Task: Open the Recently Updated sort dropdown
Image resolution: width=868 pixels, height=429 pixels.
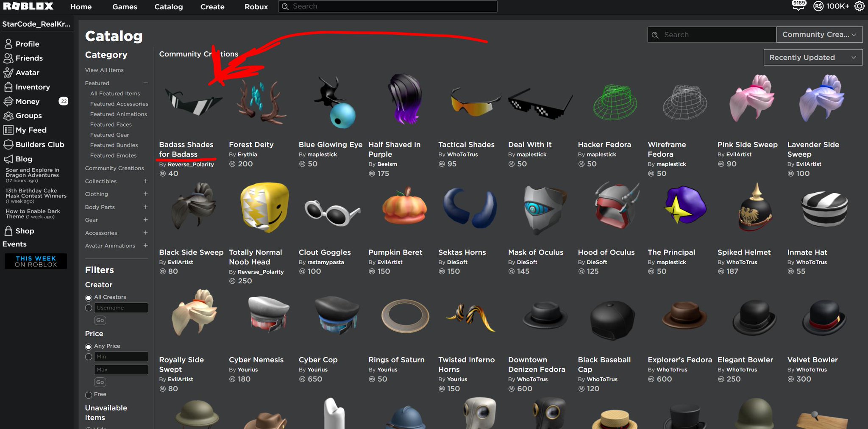Action: (813, 58)
